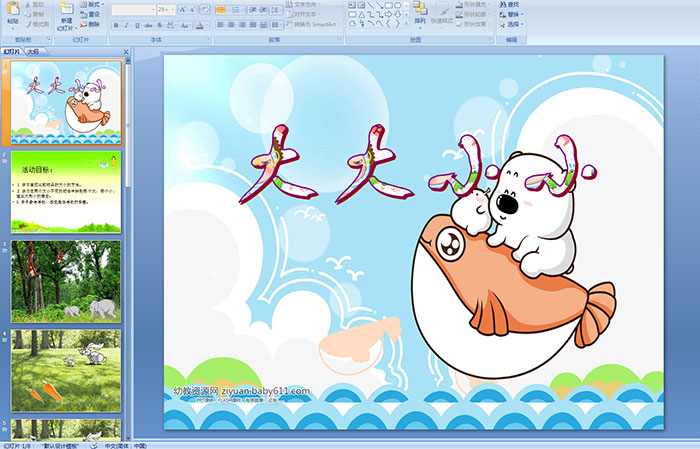
Task: Select the straight Line shape
Action: click(371, 5)
